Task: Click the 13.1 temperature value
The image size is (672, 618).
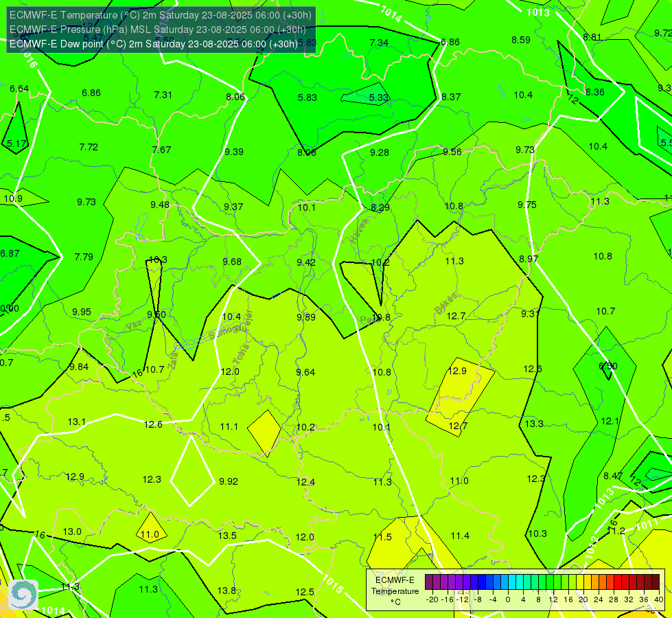Action: coord(77,422)
